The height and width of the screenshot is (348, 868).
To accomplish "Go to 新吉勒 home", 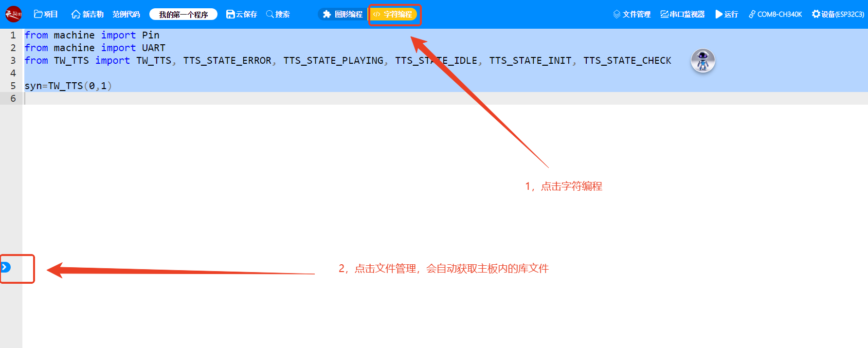I will [87, 14].
